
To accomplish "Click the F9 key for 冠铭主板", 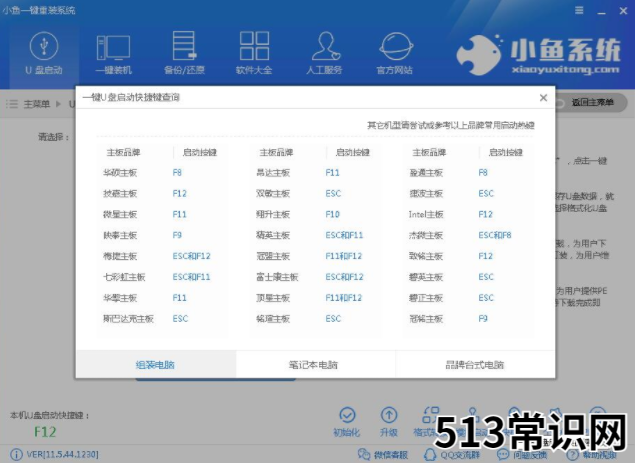I will click(483, 319).
